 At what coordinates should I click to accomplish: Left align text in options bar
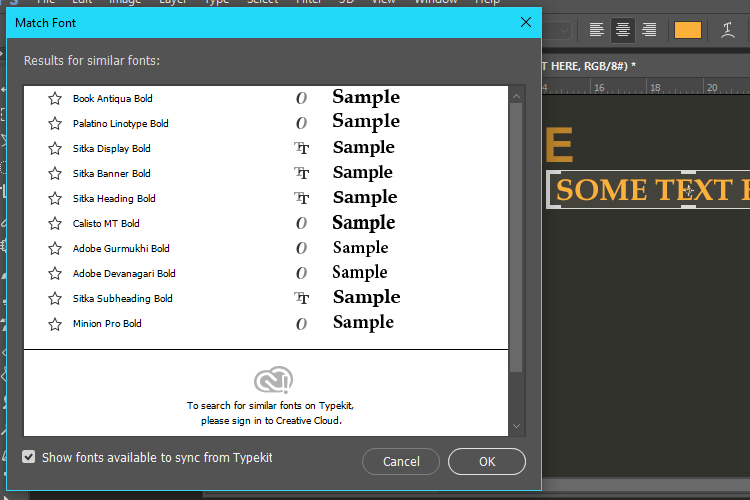coord(596,30)
